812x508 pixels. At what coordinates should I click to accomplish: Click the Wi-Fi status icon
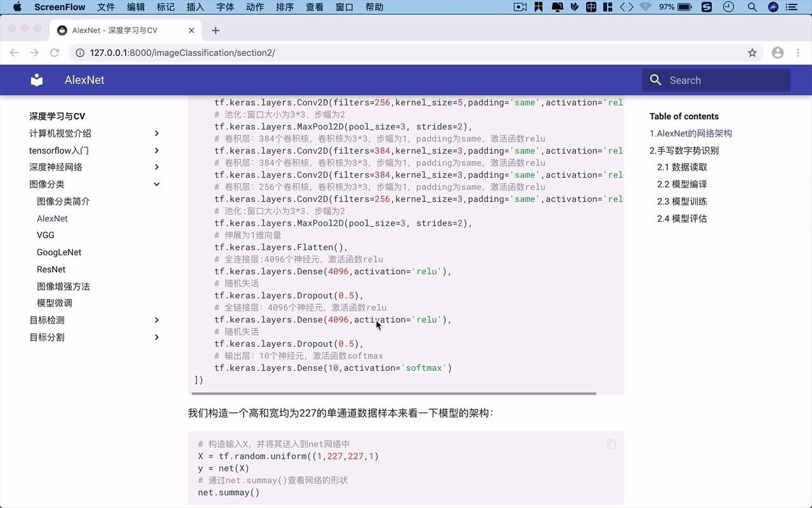click(x=646, y=7)
